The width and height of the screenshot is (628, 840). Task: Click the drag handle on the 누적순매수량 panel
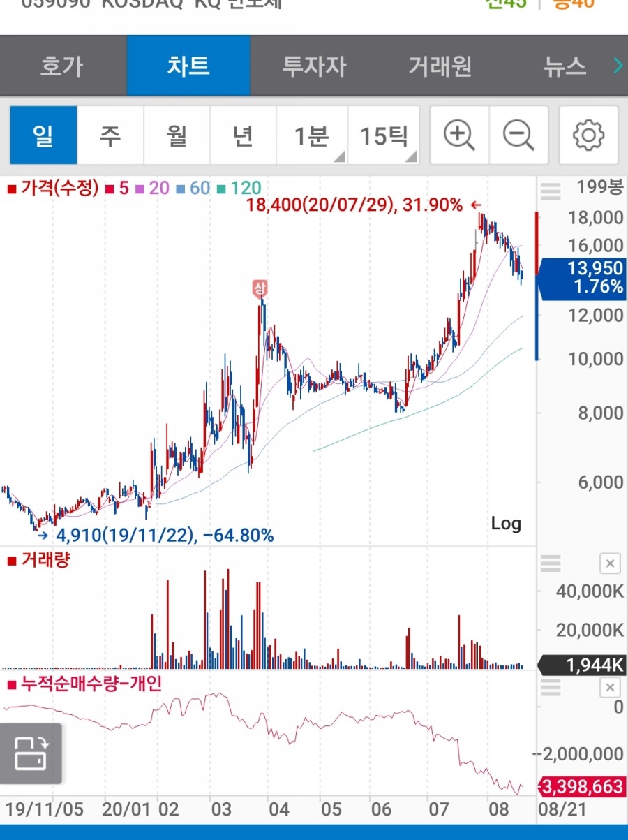[x=552, y=687]
